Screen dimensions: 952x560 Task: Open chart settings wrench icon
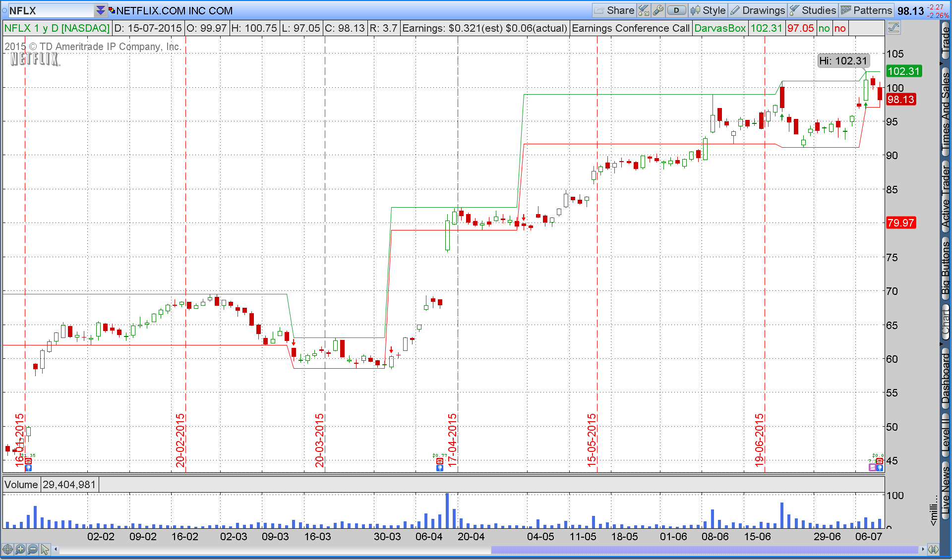click(658, 10)
